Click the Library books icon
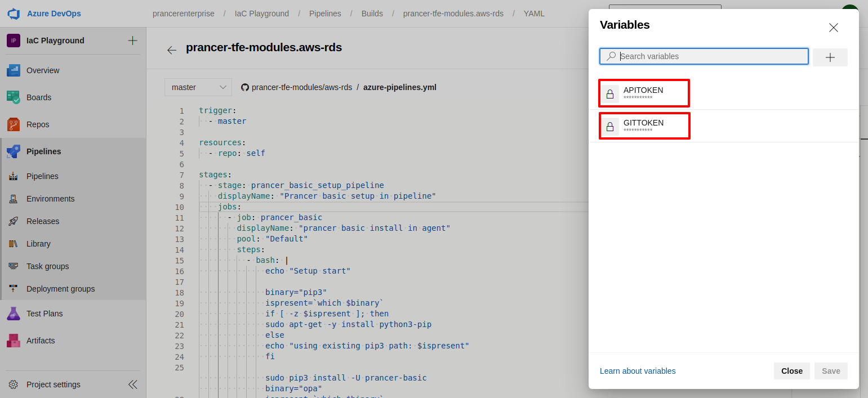868x398 pixels. pos(14,244)
